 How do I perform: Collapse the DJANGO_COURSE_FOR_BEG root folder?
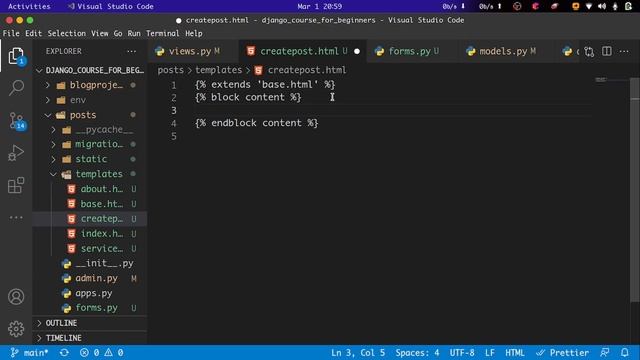click(90, 70)
